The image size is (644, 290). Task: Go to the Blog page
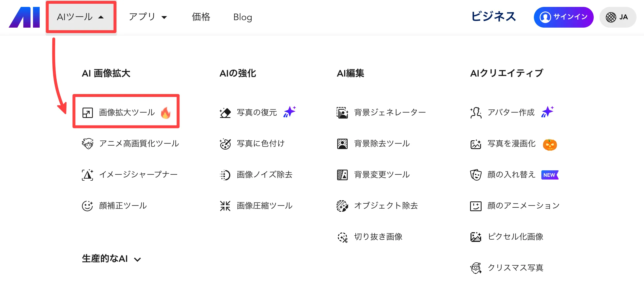coord(243,17)
